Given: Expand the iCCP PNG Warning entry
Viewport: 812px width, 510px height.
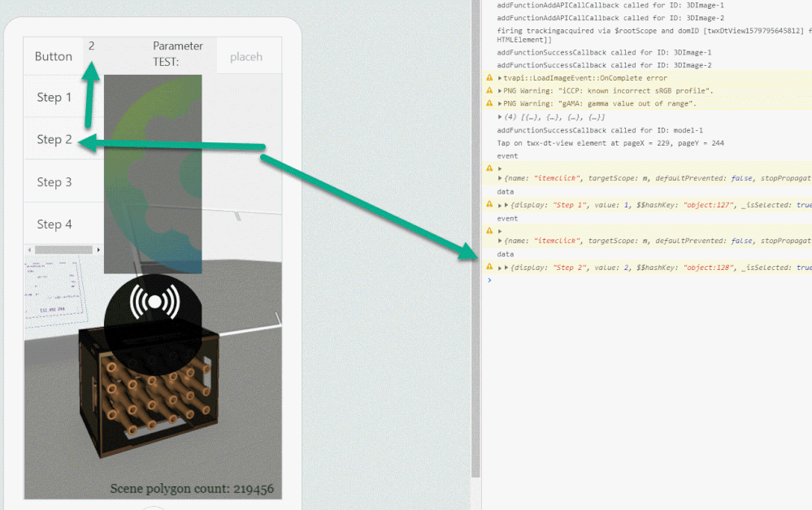Looking at the screenshot, I should point(500,91).
